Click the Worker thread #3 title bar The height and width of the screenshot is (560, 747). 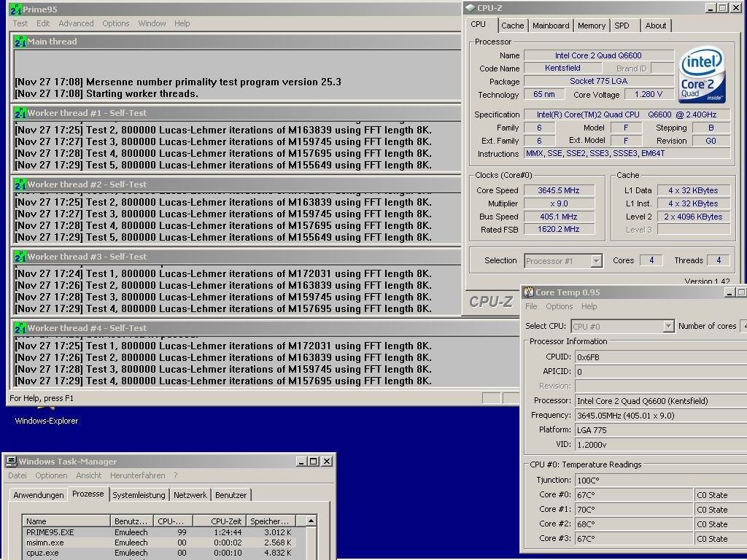[236, 257]
